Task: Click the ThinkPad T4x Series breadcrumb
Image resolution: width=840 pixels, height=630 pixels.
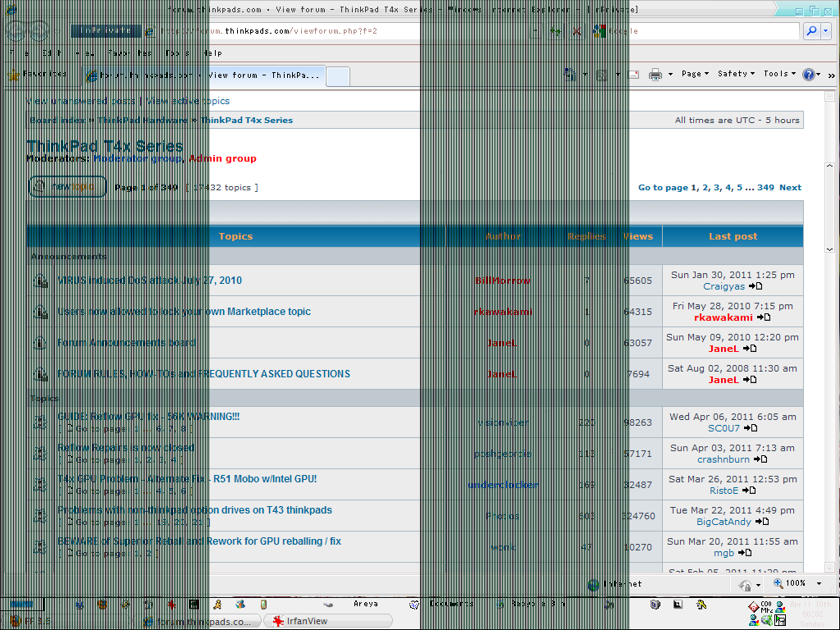Action: 247,120
